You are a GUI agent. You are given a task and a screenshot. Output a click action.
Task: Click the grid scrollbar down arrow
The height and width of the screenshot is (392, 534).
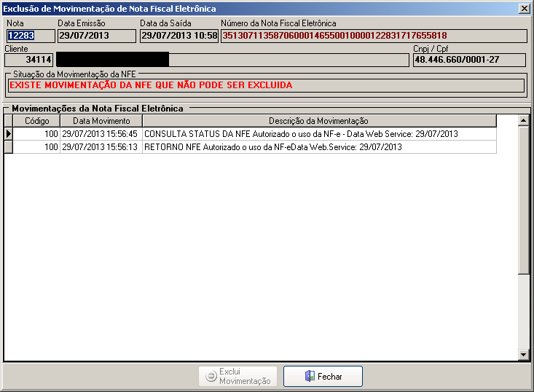tap(524, 355)
